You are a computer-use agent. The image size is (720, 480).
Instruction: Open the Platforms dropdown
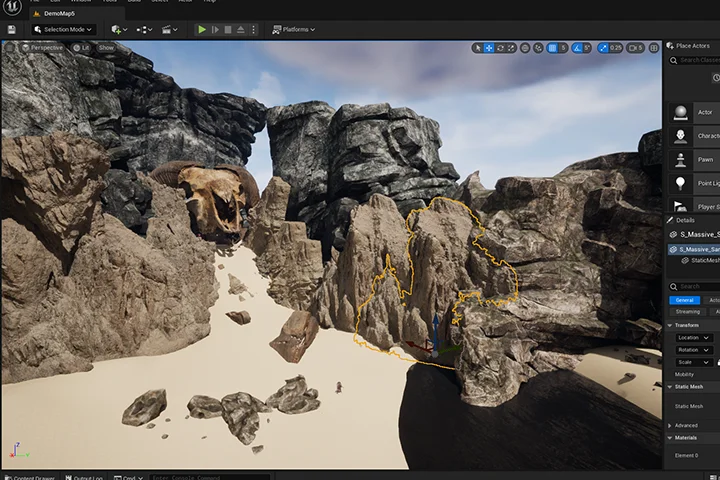pos(294,29)
